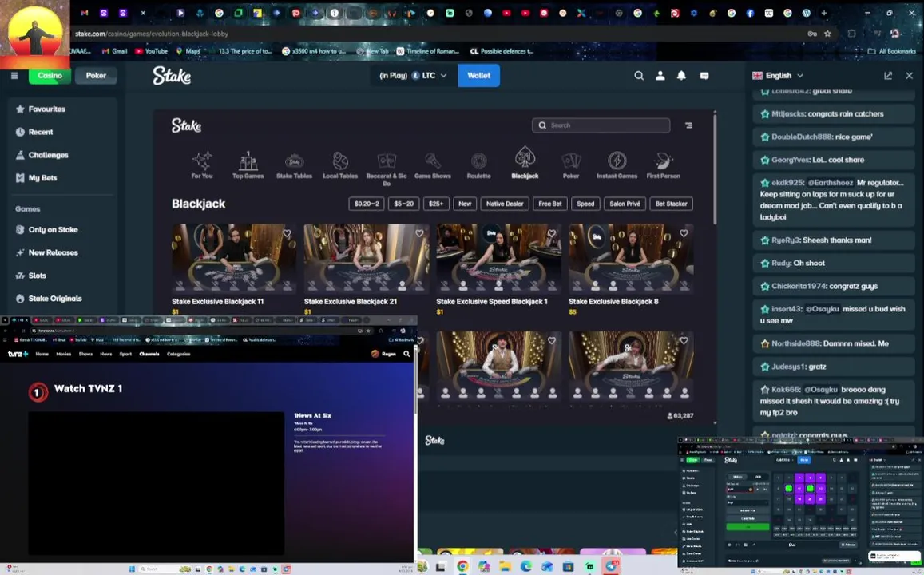Open the search icon in TVNZ+ window
Viewport: 924px width, 575px height.
click(406, 354)
